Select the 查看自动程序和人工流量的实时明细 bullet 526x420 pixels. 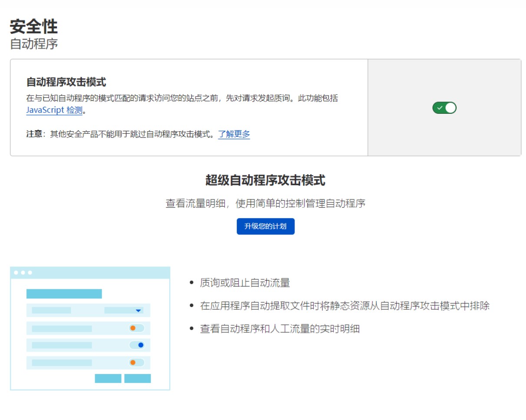[279, 329]
